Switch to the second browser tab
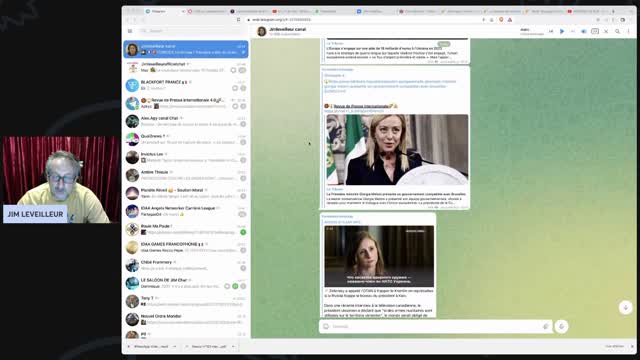The height and width of the screenshot is (360, 640). coord(207,11)
